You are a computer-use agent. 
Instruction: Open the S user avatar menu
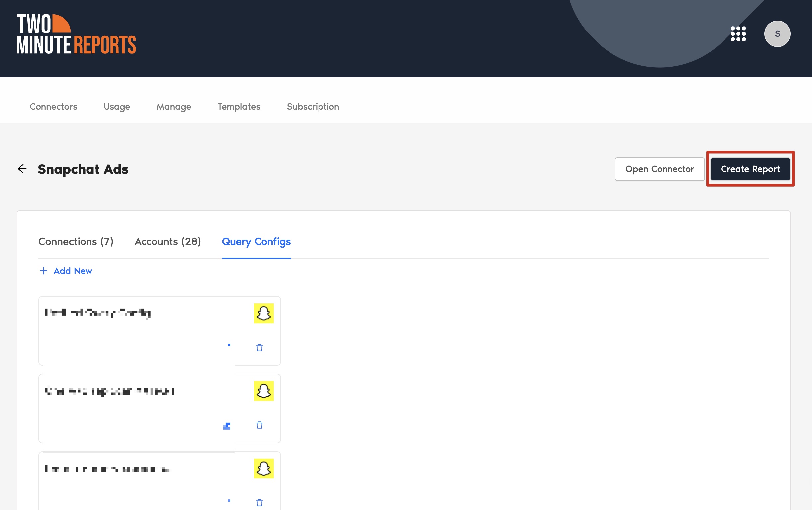(x=777, y=34)
